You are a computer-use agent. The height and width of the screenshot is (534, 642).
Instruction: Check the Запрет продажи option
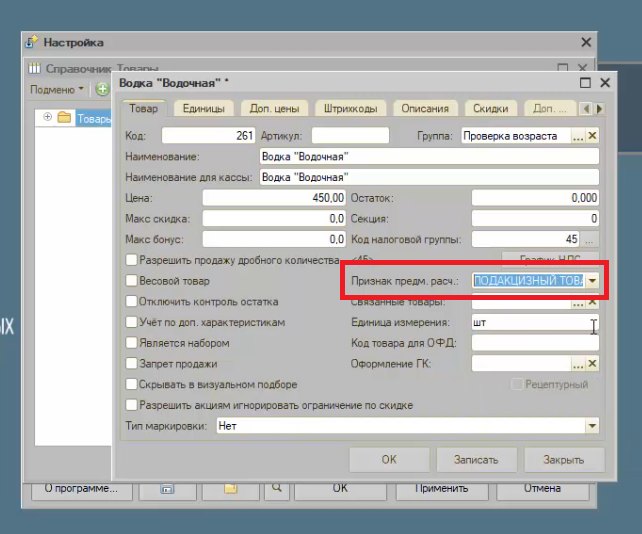pyautogui.click(x=131, y=364)
